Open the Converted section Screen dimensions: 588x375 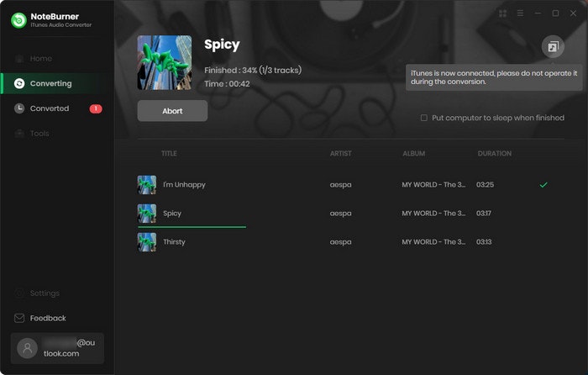57,108
